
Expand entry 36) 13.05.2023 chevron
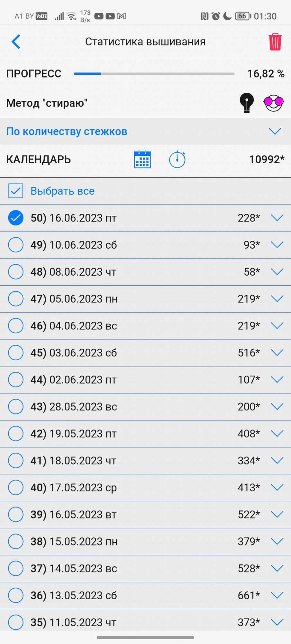[x=277, y=595]
